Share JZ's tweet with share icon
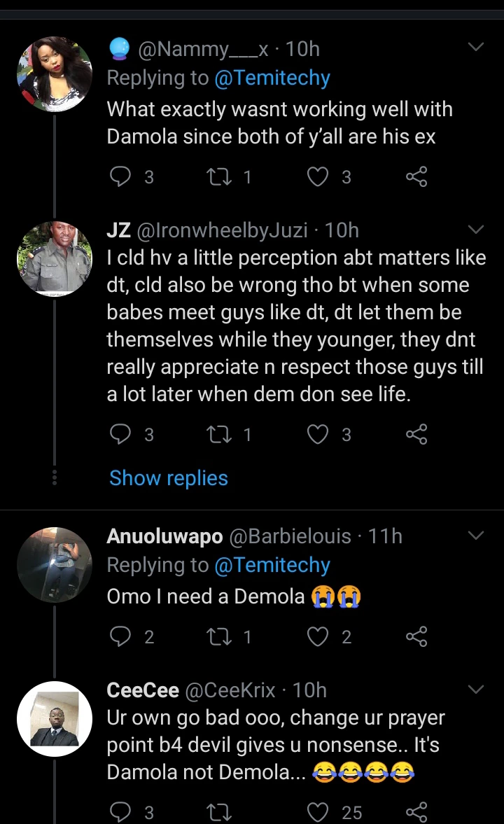Screen dimensions: 504x824 416,435
